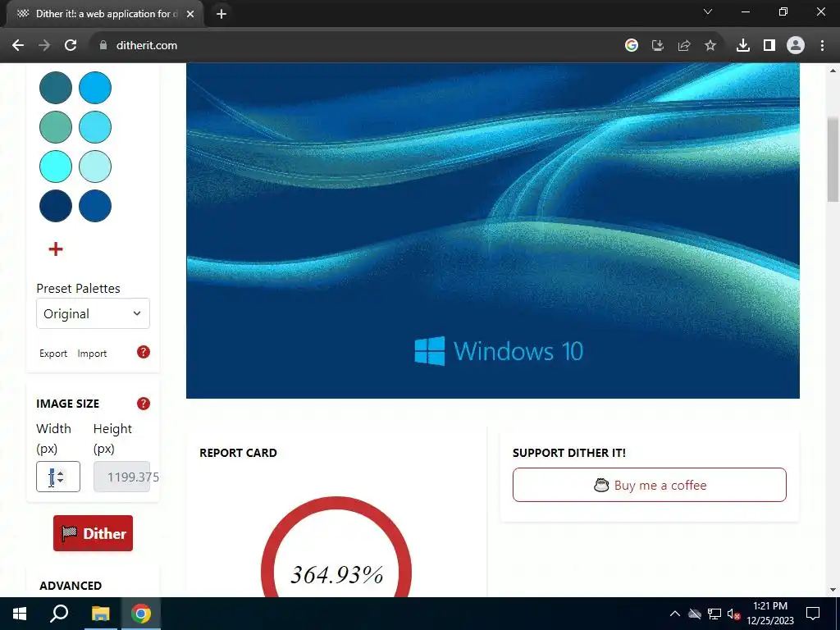Image resolution: width=840 pixels, height=630 pixels.
Task: Open the Windows Start menu
Action: (x=20, y=614)
